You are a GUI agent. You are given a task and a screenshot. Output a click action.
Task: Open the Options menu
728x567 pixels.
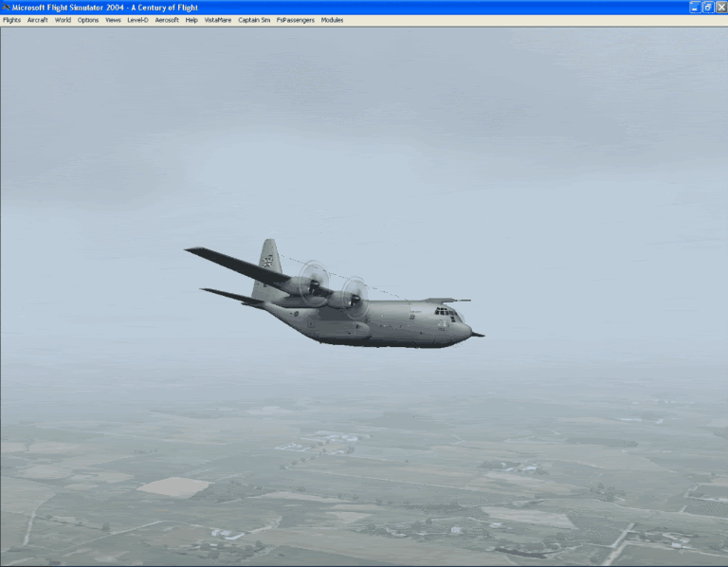[88, 20]
